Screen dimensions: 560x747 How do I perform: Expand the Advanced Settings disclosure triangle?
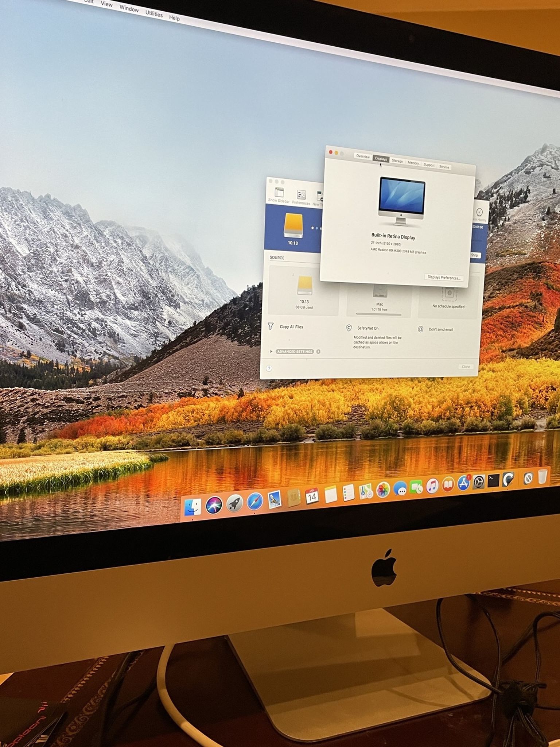pyautogui.click(x=271, y=351)
